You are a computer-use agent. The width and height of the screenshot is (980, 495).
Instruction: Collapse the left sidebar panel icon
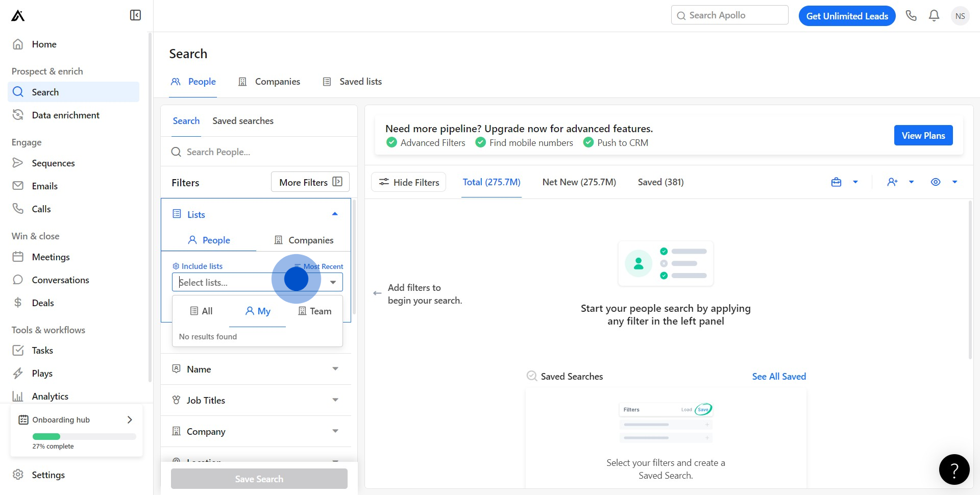tap(135, 15)
